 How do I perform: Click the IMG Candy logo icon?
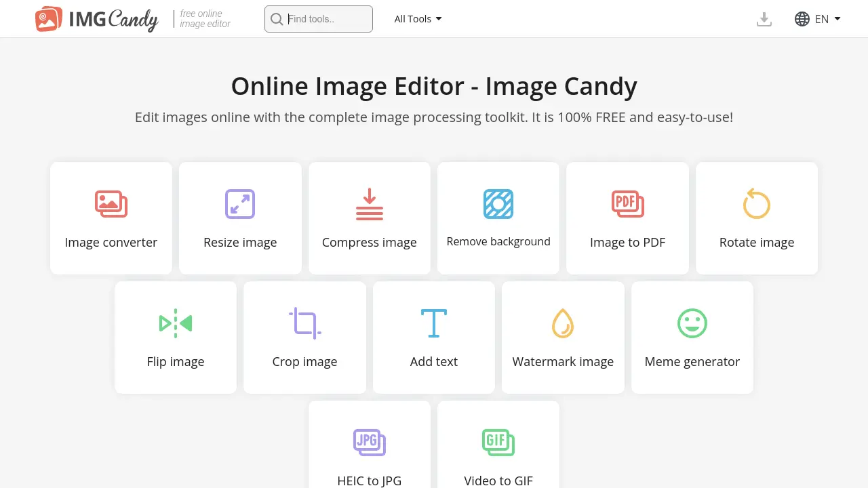pyautogui.click(x=49, y=19)
